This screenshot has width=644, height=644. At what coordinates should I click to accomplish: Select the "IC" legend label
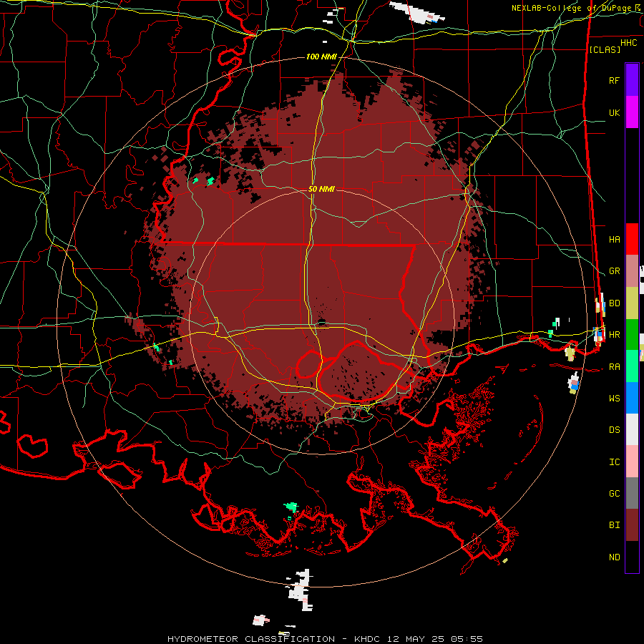tap(614, 462)
